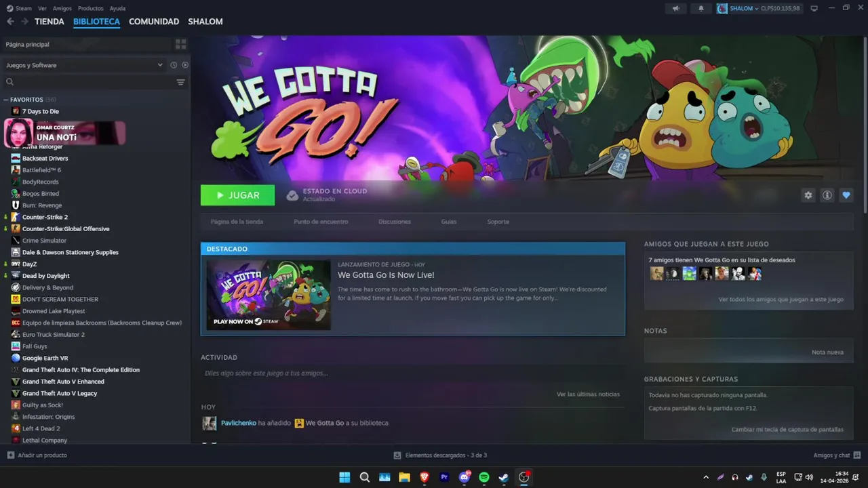Open Pavlichenko's profile link
Viewport: 868px width, 488px height.
coord(239,423)
